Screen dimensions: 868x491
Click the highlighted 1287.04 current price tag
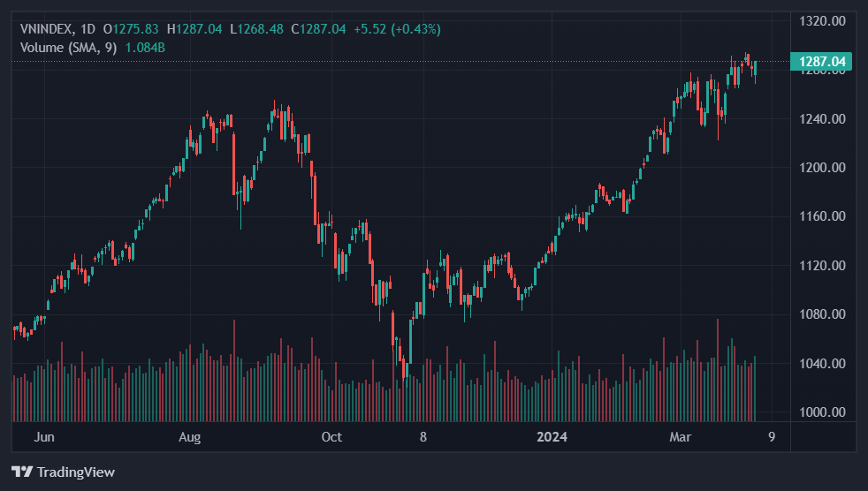pos(822,62)
